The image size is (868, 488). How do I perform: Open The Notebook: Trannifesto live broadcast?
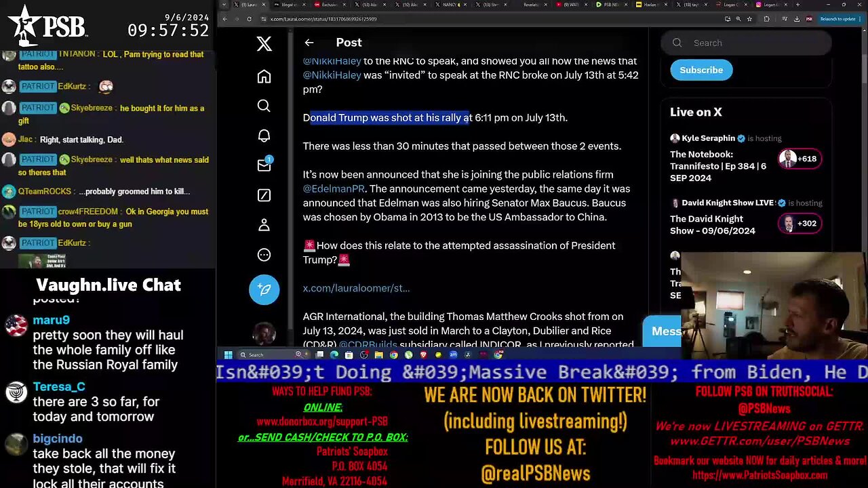719,166
